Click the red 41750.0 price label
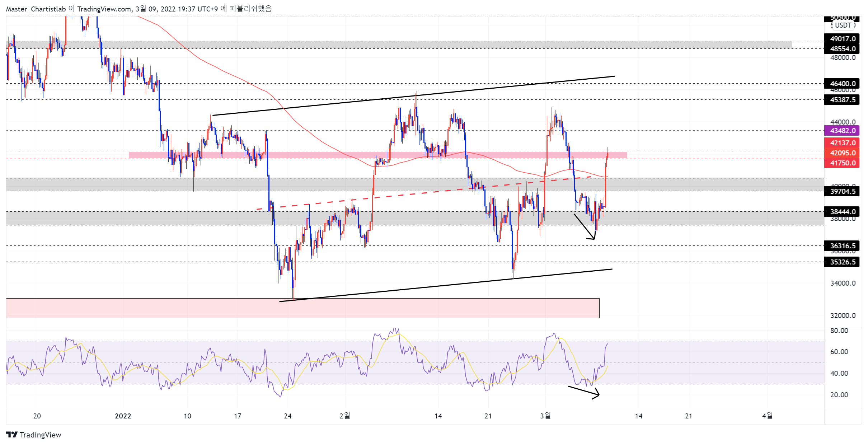 tap(842, 163)
